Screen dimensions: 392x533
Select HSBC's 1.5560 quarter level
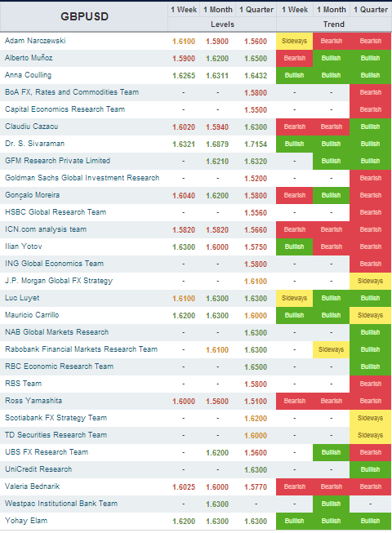(x=256, y=213)
